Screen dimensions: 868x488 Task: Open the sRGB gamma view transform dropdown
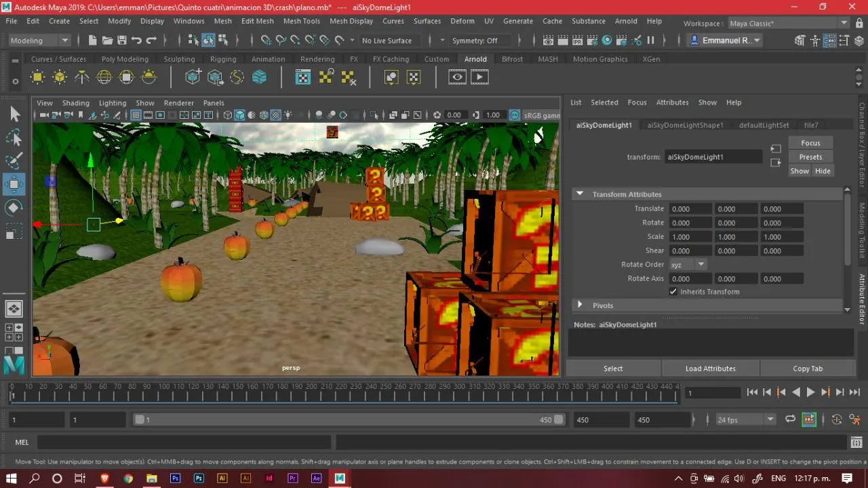point(540,115)
